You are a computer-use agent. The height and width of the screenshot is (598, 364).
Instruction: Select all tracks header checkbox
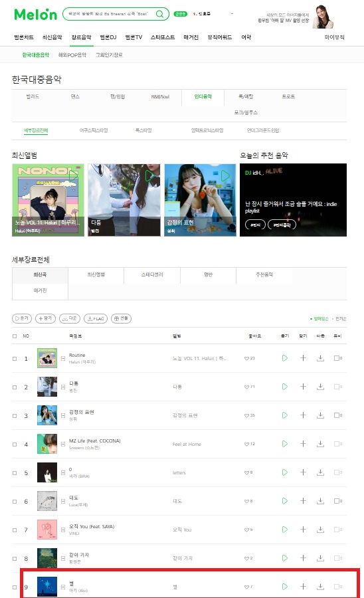point(15,336)
